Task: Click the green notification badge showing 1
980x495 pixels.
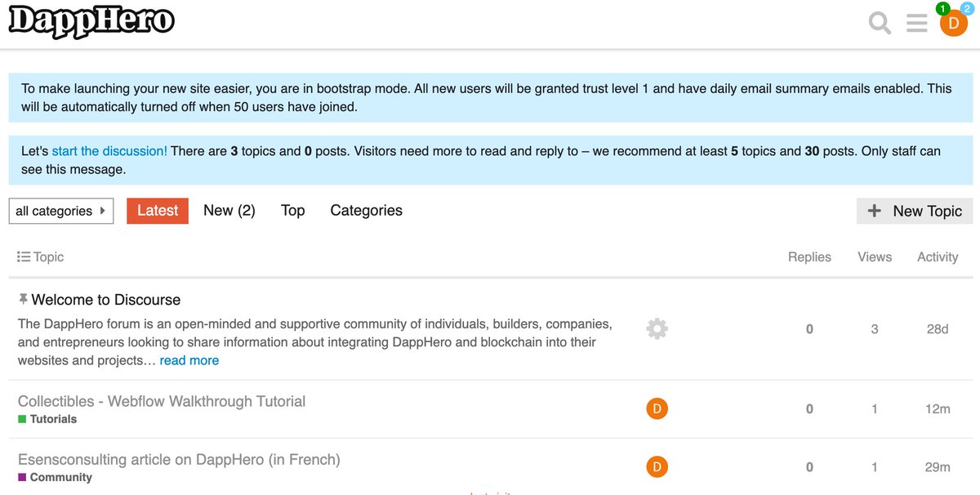Action: click(943, 9)
